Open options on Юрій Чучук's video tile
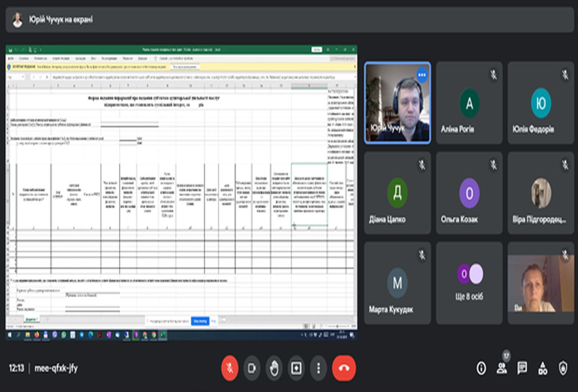The width and height of the screenshot is (578, 392). tap(422, 75)
